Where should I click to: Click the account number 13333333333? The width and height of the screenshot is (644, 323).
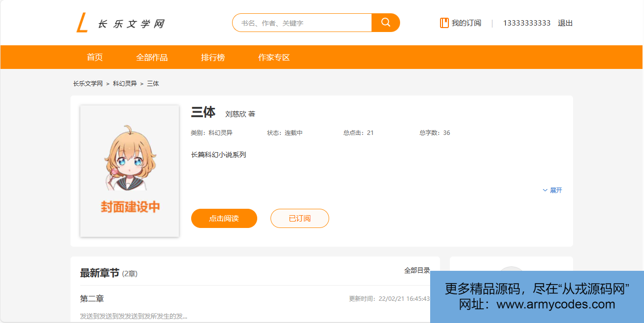tap(527, 23)
